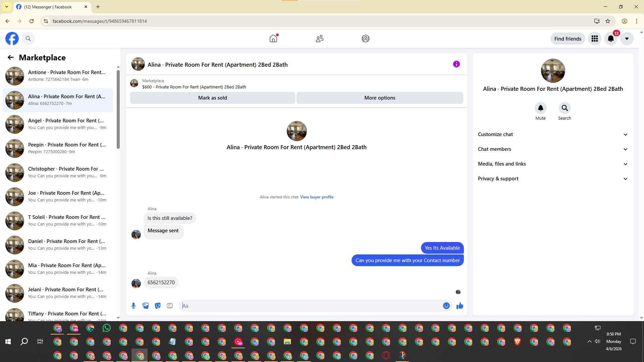Open Jelani's room rental conversation
Viewport: 644px width, 362px height.
point(58,293)
